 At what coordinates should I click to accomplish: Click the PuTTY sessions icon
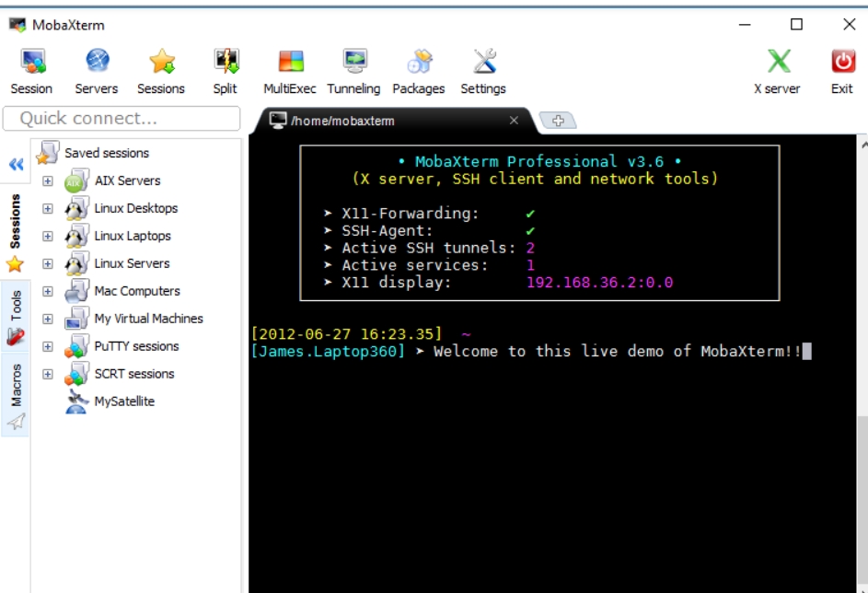pyautogui.click(x=75, y=346)
